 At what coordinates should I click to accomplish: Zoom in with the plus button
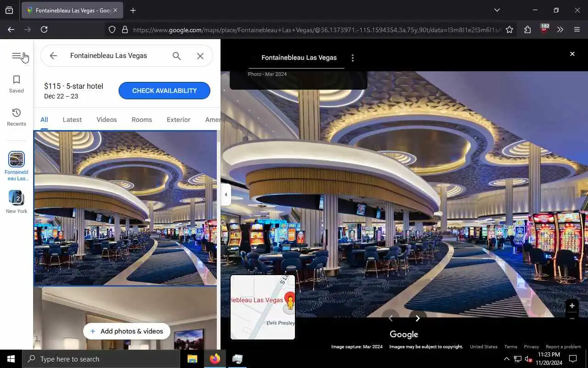pos(572,306)
